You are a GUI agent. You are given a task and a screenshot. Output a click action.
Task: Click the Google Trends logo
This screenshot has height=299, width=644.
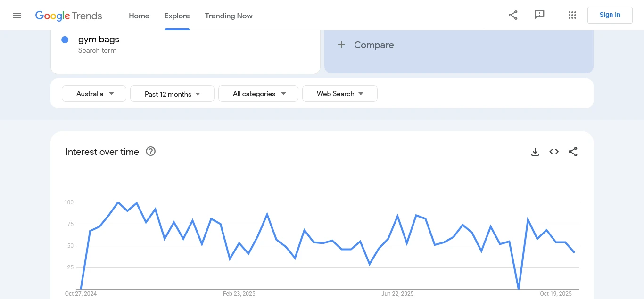point(69,16)
